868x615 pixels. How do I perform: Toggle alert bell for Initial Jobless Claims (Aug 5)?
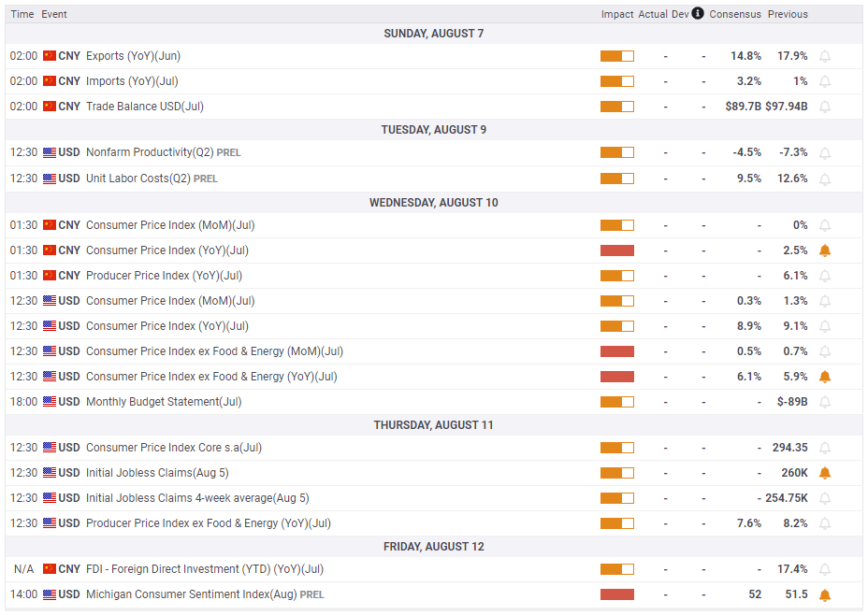(x=824, y=473)
